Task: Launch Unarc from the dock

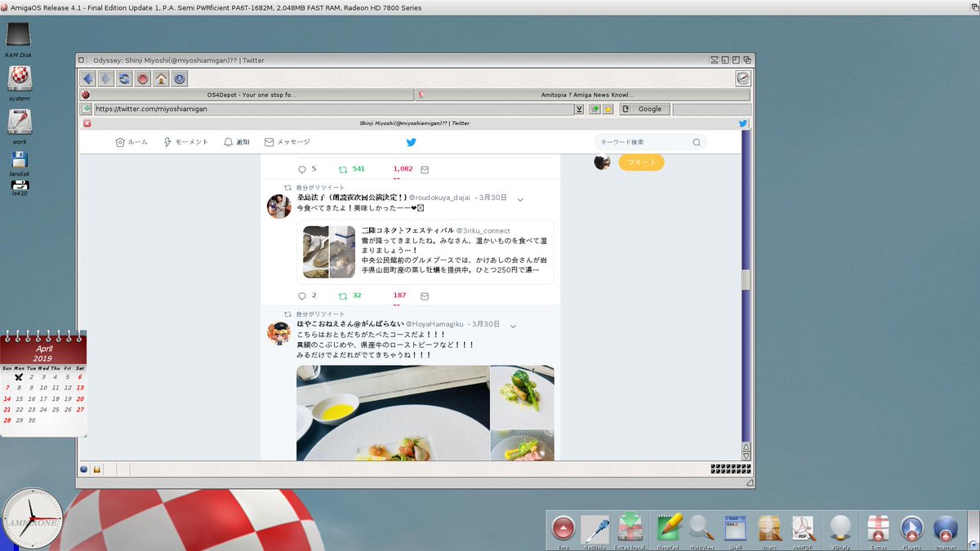Action: (x=768, y=531)
